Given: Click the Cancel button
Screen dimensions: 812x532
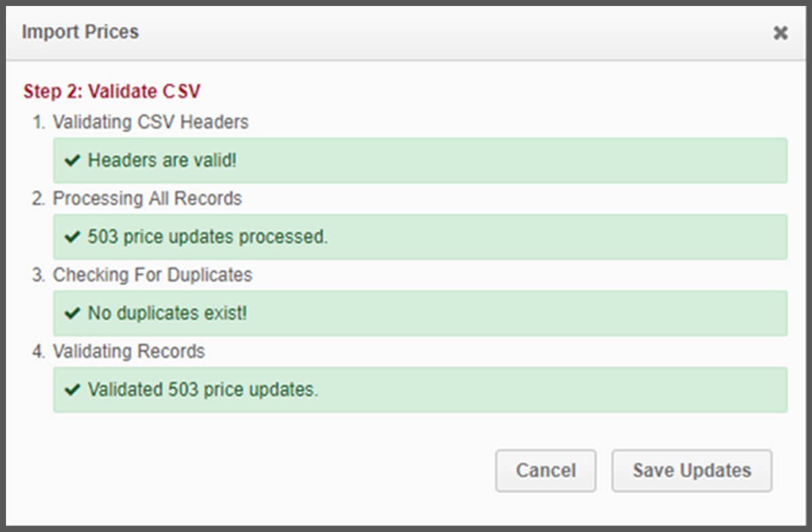Looking at the screenshot, I should [x=545, y=470].
